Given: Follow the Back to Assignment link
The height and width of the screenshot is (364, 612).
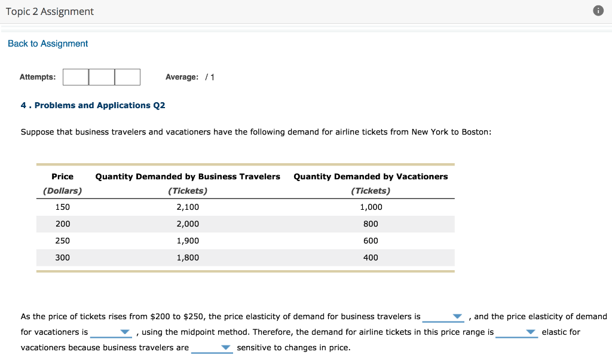Looking at the screenshot, I should (47, 43).
